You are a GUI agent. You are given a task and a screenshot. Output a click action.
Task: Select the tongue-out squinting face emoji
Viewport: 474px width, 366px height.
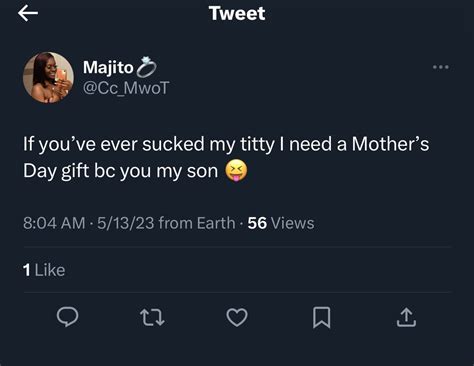236,171
